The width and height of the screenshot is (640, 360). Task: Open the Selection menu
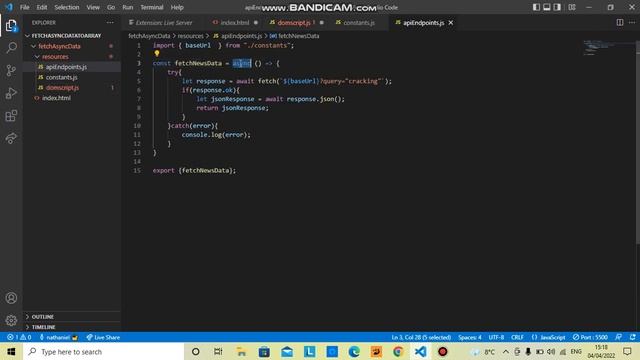click(67, 7)
